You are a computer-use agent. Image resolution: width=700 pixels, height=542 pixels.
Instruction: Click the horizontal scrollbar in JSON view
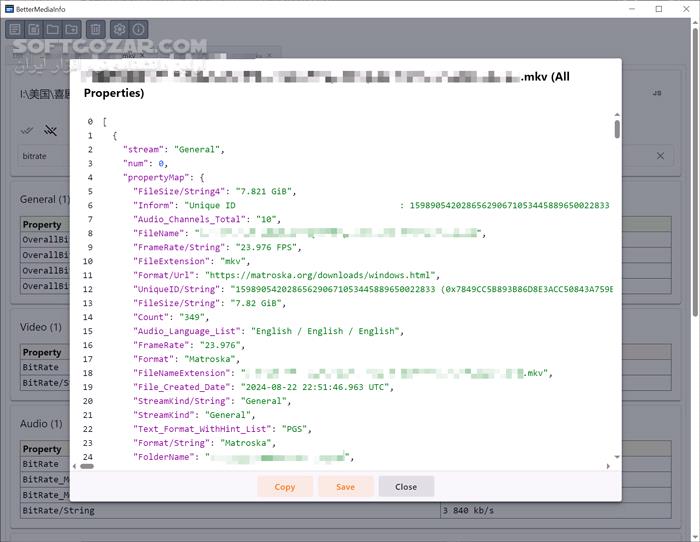[87, 465]
